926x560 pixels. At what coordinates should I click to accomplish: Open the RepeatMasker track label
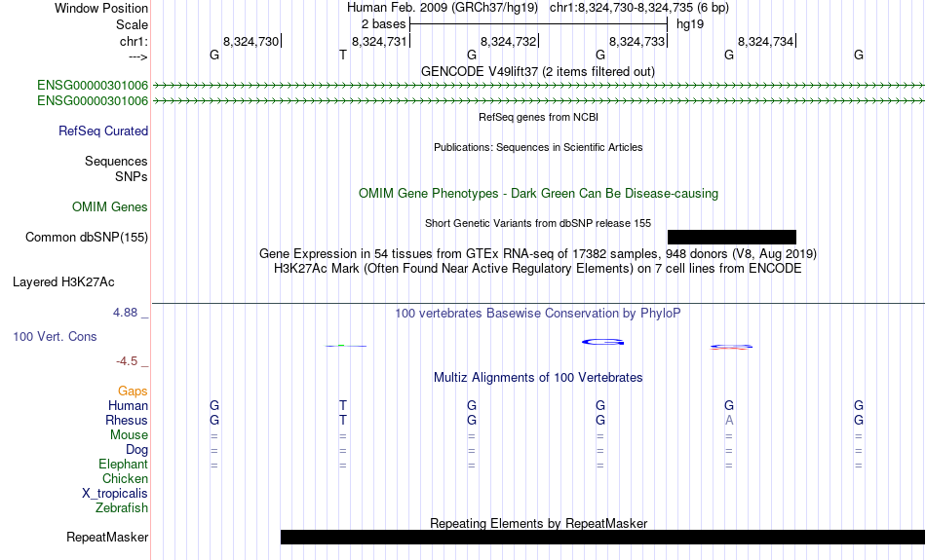107,537
